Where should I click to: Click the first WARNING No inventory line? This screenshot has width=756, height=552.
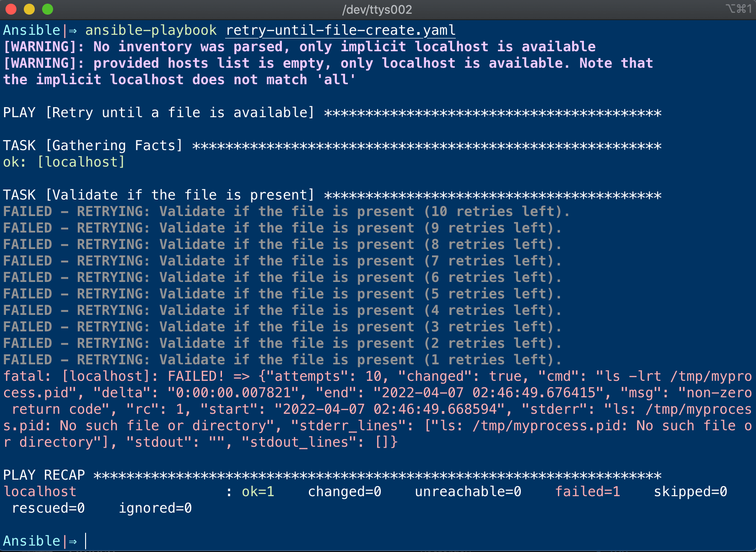point(299,47)
